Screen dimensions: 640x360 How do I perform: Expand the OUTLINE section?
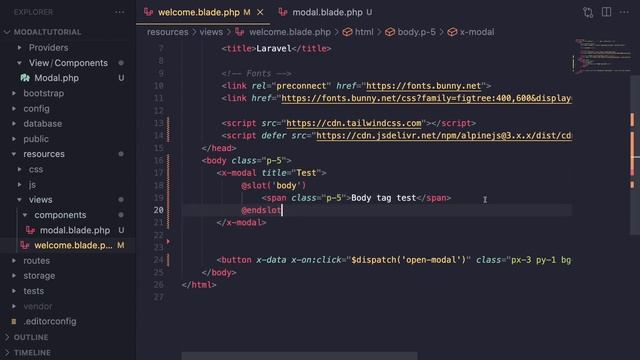click(x=31, y=337)
